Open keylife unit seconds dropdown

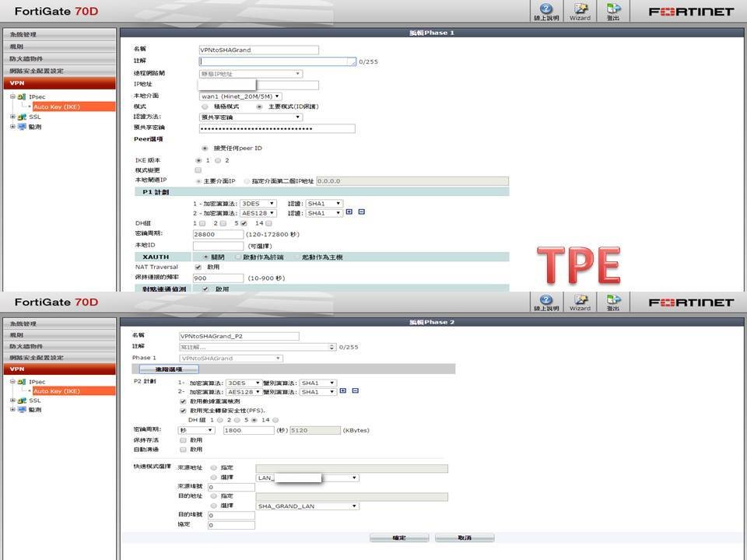pos(197,430)
